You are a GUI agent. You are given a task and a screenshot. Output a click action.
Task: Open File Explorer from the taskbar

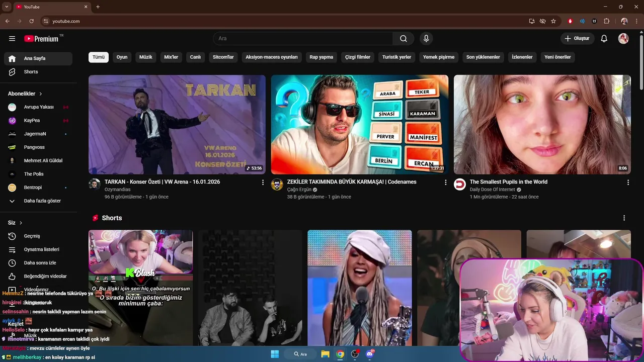point(325,354)
